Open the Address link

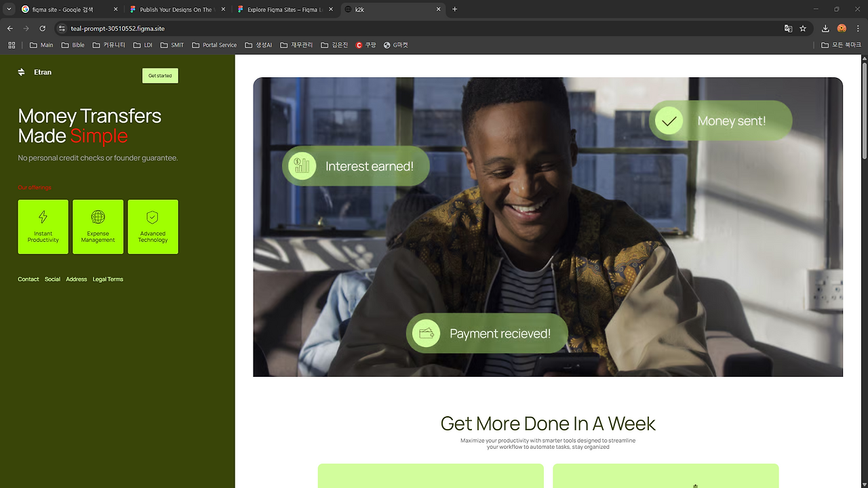coord(77,279)
